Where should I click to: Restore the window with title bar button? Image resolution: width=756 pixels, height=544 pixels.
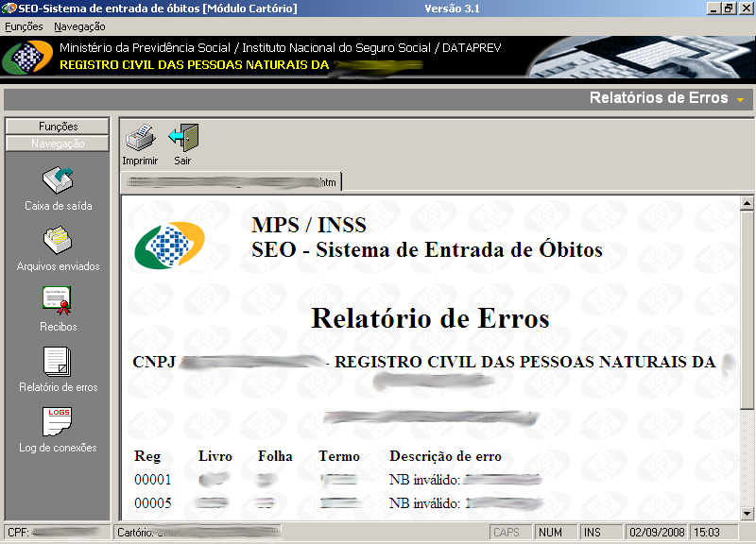(729, 8)
